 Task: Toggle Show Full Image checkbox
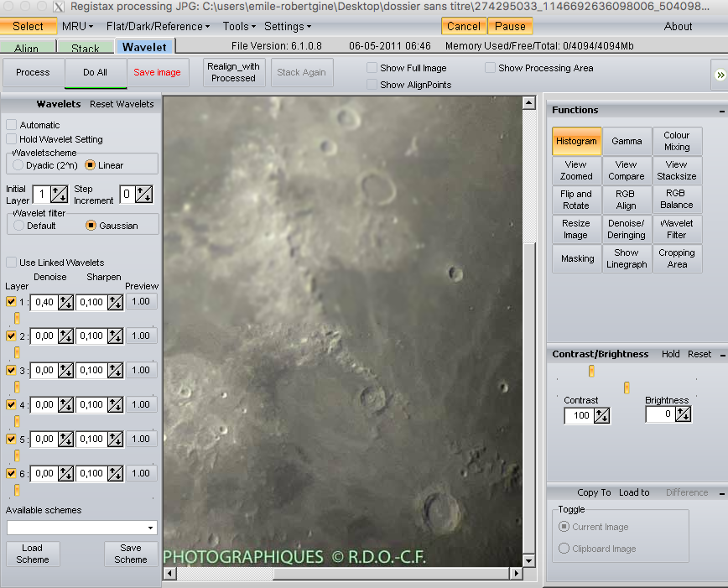[x=372, y=68]
